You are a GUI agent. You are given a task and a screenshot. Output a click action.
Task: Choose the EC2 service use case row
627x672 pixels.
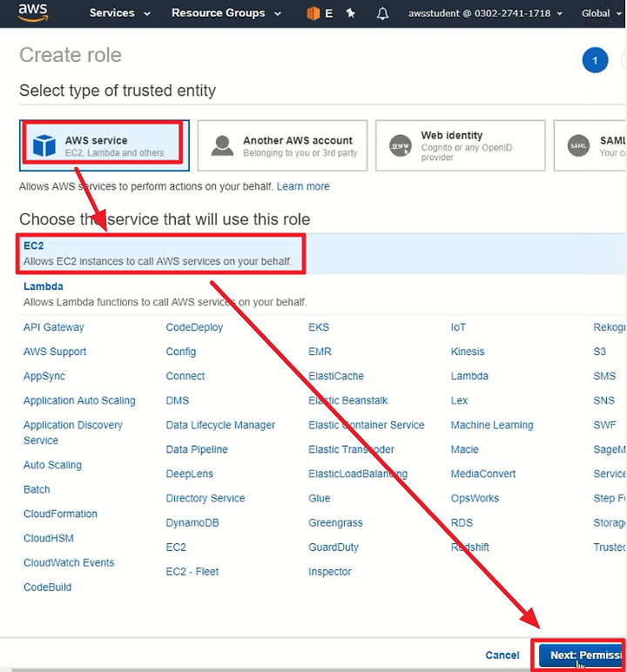click(x=321, y=253)
